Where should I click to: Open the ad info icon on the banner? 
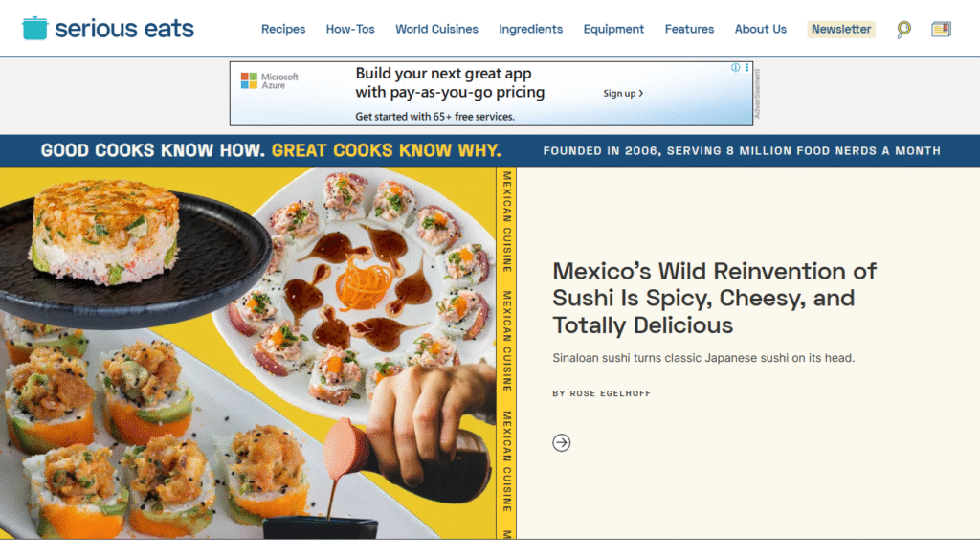pyautogui.click(x=736, y=68)
